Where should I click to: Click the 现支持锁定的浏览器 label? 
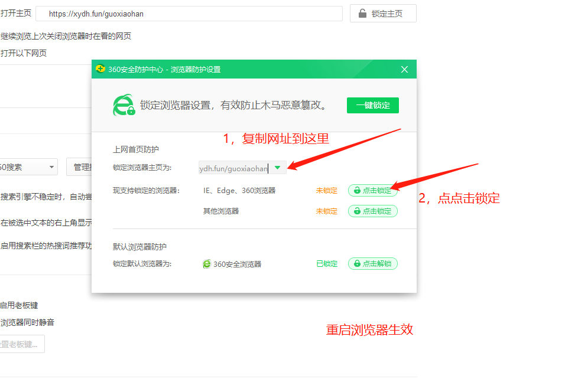[146, 190]
